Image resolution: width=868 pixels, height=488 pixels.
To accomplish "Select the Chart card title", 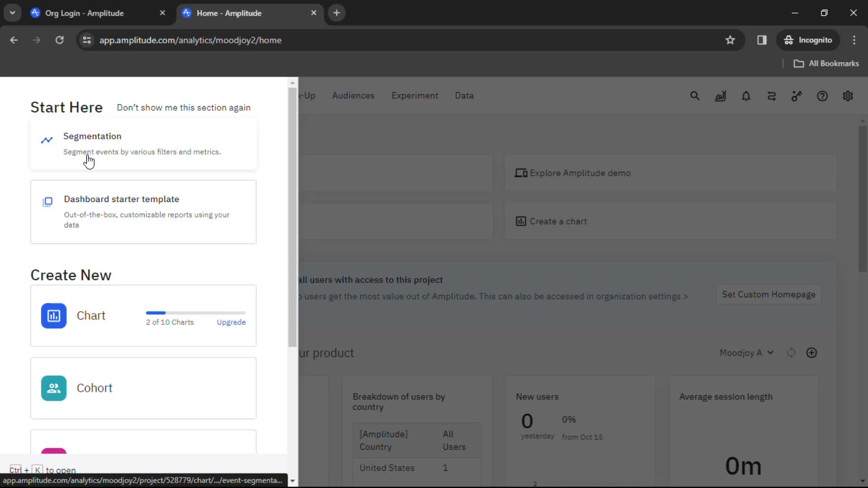I will (x=91, y=316).
